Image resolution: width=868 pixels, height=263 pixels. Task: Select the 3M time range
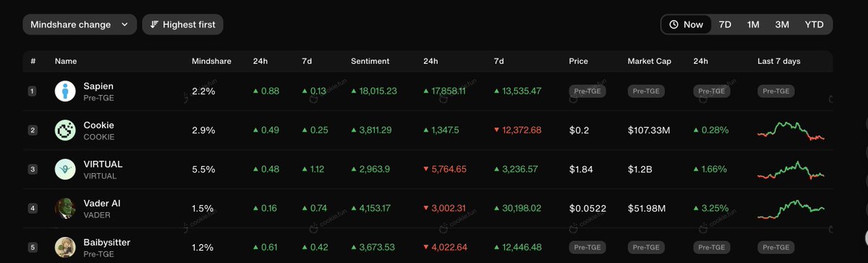coord(782,25)
